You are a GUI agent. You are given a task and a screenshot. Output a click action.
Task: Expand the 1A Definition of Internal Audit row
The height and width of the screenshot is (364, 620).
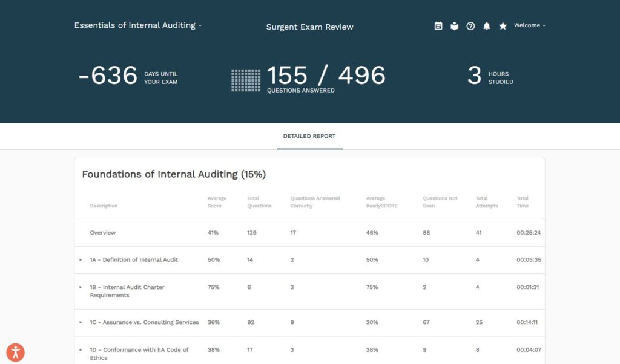tap(81, 260)
